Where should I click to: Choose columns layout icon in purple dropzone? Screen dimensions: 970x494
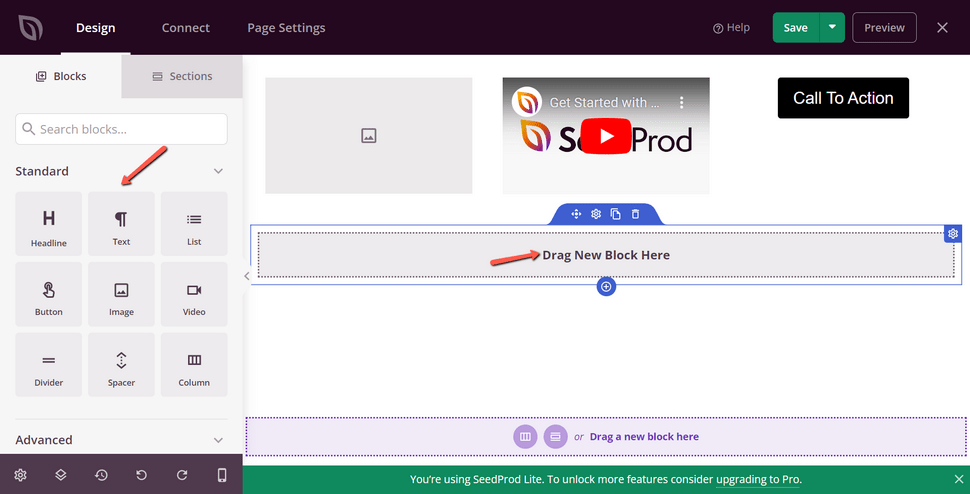tap(525, 437)
